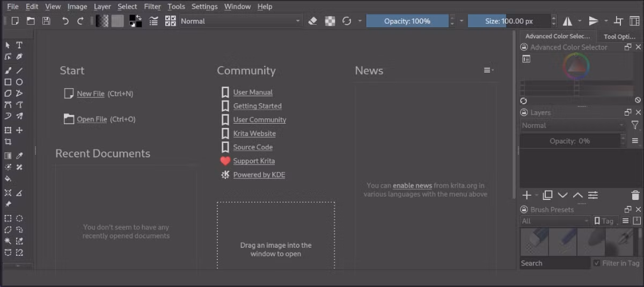This screenshot has width=644, height=287.
Task: Select the Gradient tool
Action: [x=8, y=156]
